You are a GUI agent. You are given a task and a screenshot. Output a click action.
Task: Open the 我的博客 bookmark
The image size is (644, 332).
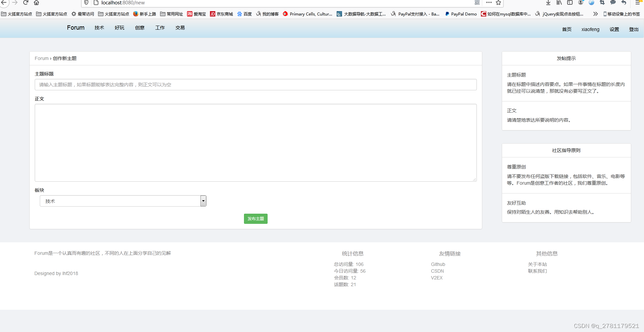(267, 14)
